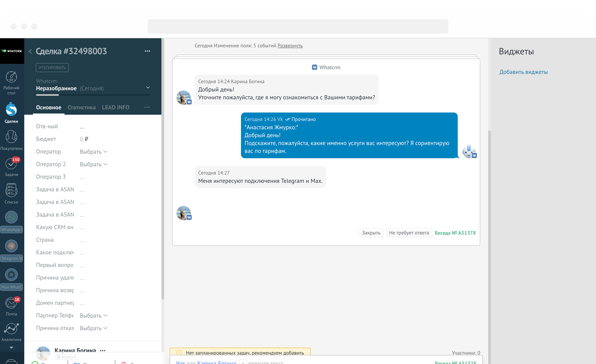Click #ТЕГИРОВАТЬ tag button
Viewport: 596px width, 364px height.
coord(52,67)
